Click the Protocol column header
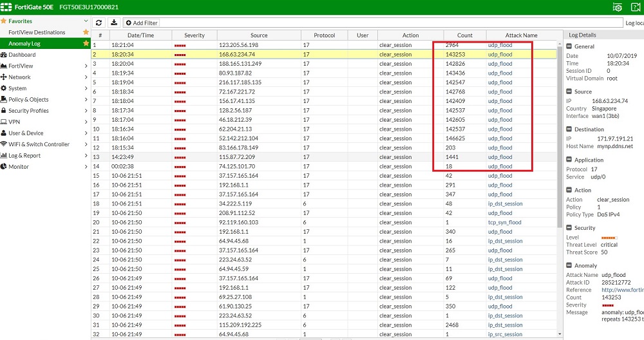The height and width of the screenshot is (340, 644). tap(324, 35)
